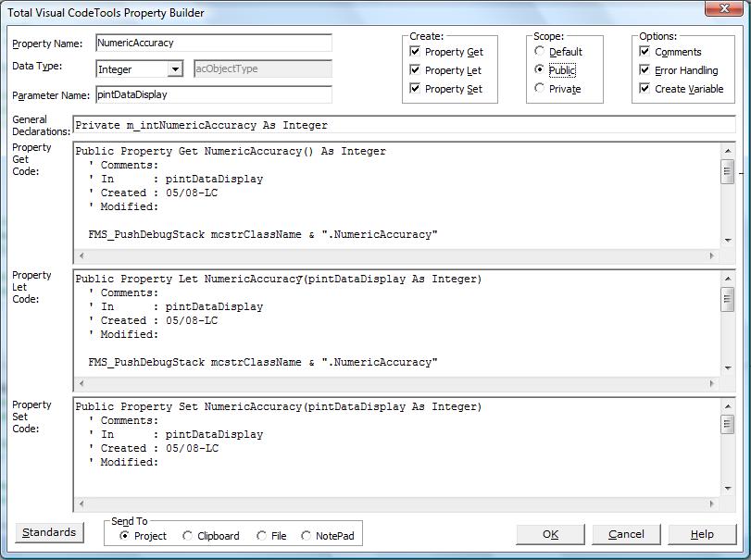The width and height of the screenshot is (751, 560).
Task: Open Help for the Property Builder
Action: [x=702, y=534]
